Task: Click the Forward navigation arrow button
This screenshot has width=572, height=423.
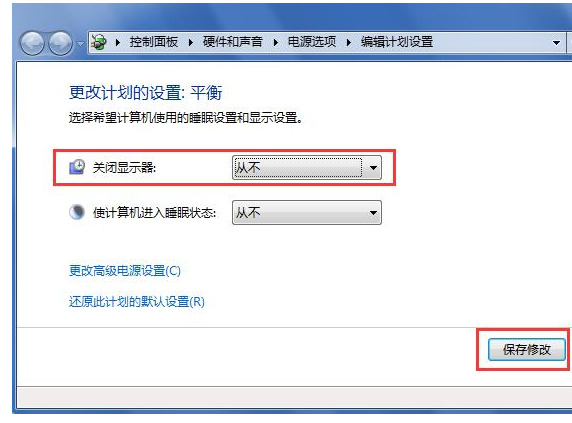Action: 61,43
